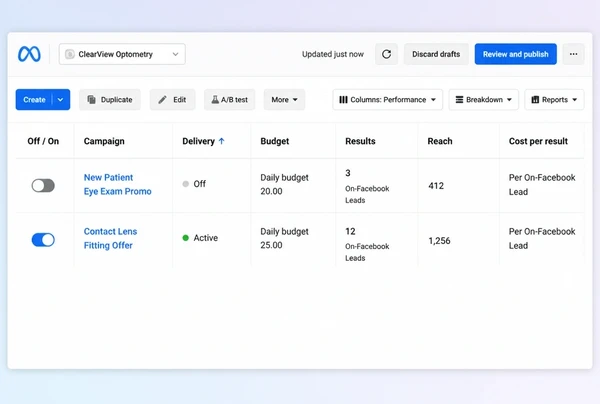Click the refresh icon button
The width and height of the screenshot is (600, 404).
point(386,54)
